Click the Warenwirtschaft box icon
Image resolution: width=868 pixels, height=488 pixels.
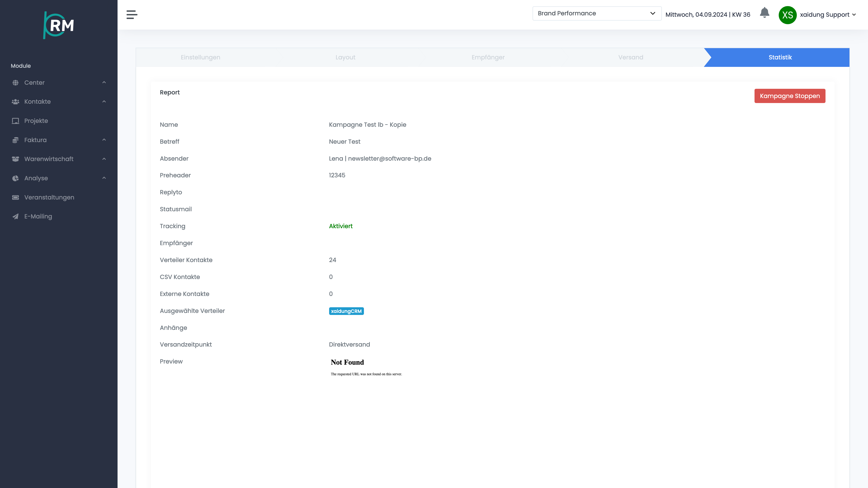pos(16,159)
